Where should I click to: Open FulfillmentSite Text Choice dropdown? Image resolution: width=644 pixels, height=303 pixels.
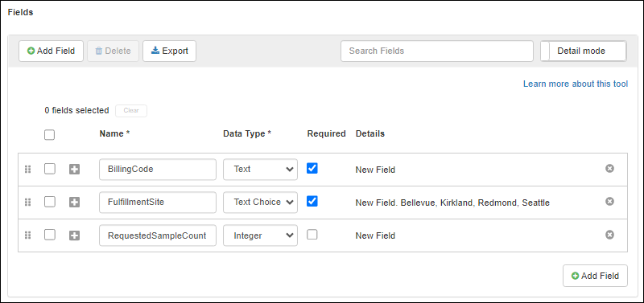[x=260, y=203]
